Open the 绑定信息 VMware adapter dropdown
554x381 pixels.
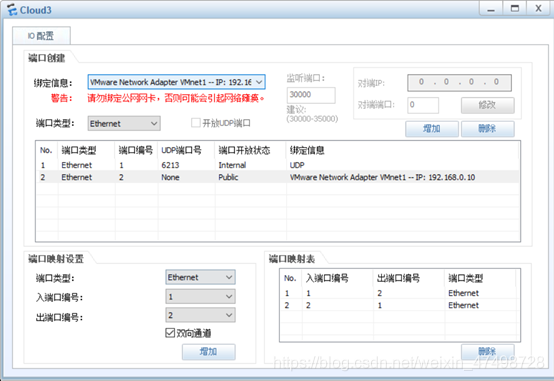(176, 82)
